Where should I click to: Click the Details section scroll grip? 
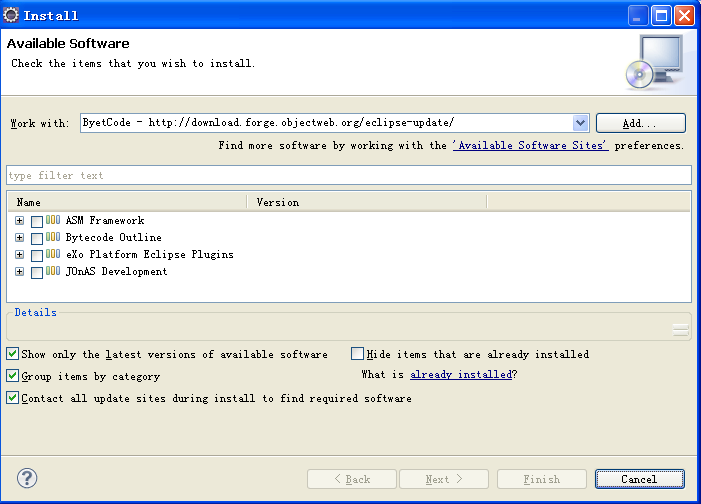coord(680,330)
